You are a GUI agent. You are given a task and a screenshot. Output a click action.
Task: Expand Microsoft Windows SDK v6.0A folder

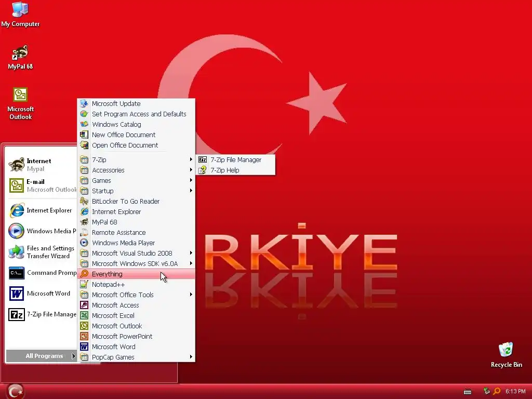click(x=137, y=263)
